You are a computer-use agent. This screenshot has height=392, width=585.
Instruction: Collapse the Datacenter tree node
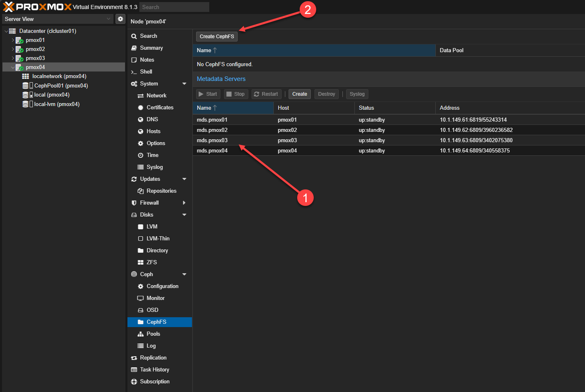(6, 31)
